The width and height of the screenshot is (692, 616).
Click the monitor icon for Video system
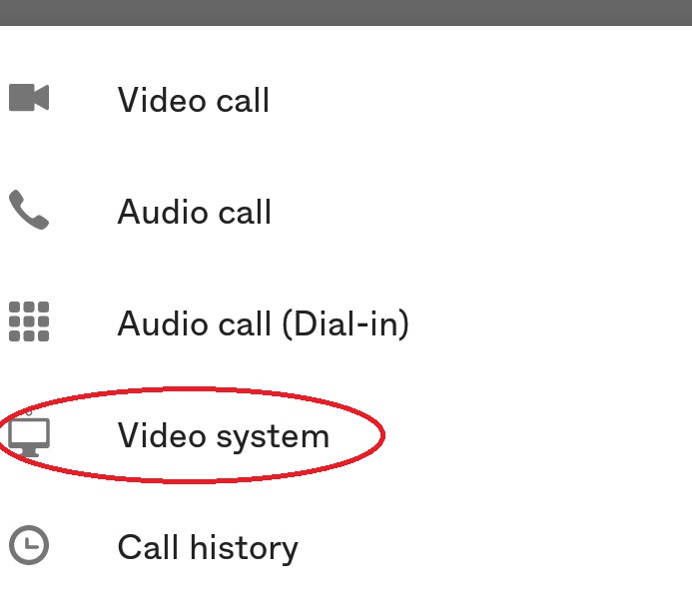(29, 436)
